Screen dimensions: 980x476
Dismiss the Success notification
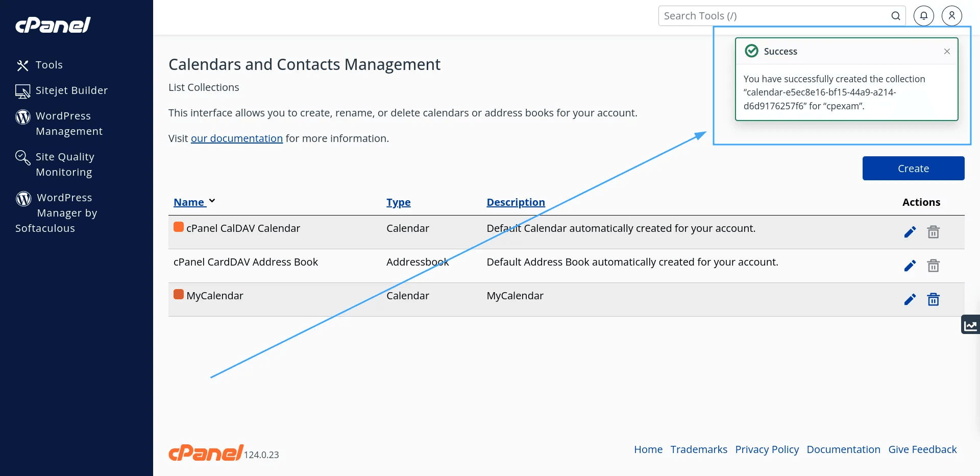tap(947, 51)
